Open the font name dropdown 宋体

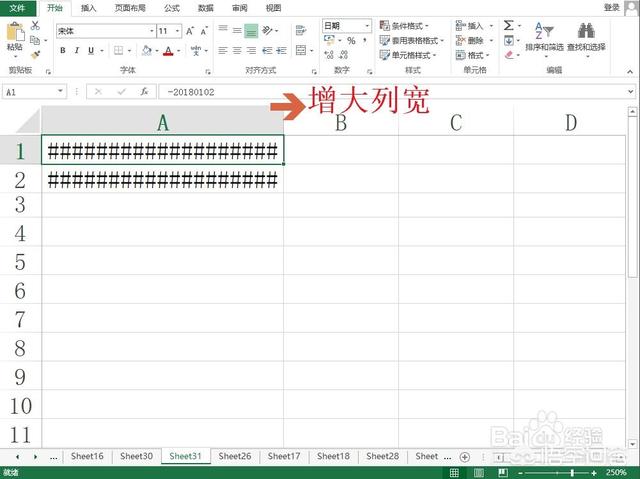[x=151, y=31]
